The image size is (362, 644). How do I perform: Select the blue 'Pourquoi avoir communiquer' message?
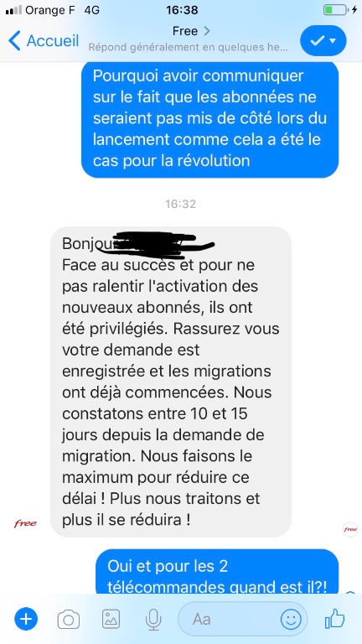pyautogui.click(x=209, y=118)
